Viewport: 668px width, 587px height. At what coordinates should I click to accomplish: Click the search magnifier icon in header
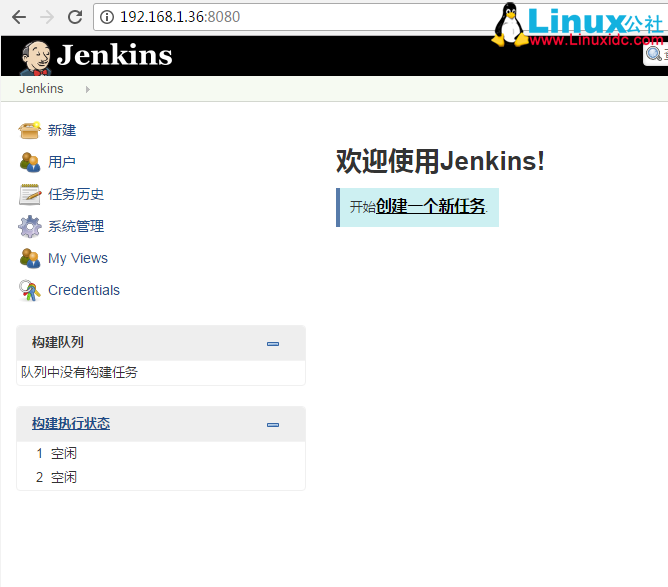(654, 54)
